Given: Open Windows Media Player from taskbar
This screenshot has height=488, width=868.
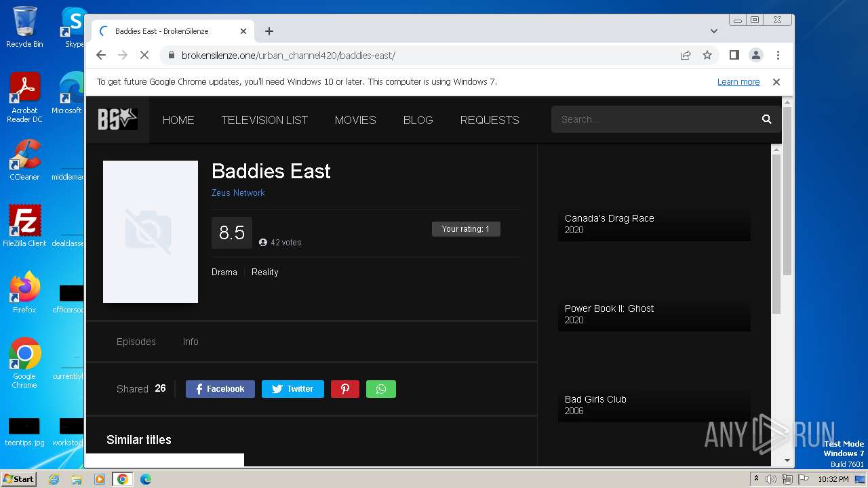Looking at the screenshot, I should [100, 479].
